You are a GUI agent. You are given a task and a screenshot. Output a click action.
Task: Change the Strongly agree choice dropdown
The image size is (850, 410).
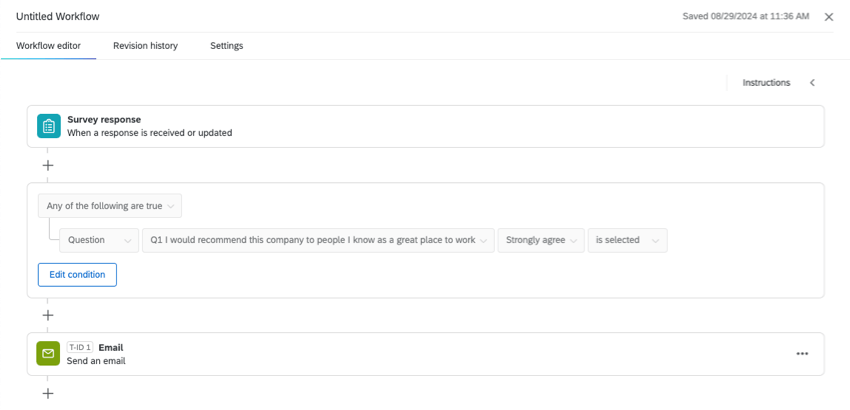coord(541,240)
